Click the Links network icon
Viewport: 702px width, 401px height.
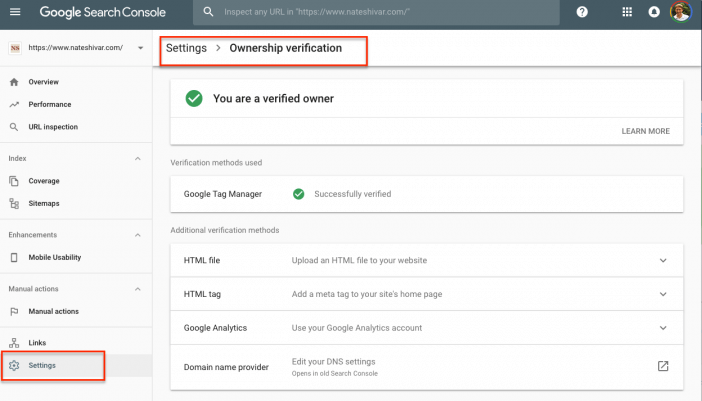tap(14, 343)
